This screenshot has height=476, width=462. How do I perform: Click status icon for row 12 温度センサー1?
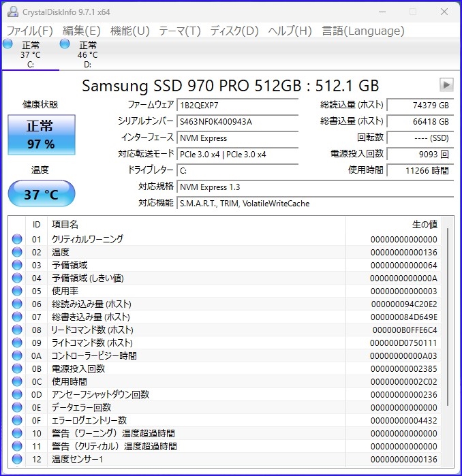click(x=17, y=459)
